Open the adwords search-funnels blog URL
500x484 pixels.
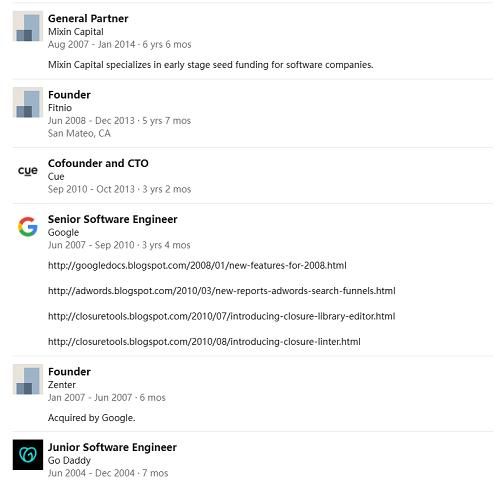pos(222,291)
